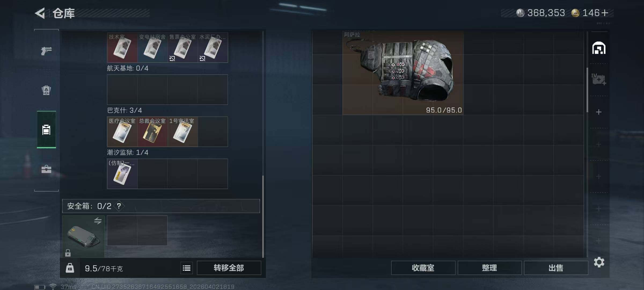Click the safe box help question mark

(119, 206)
